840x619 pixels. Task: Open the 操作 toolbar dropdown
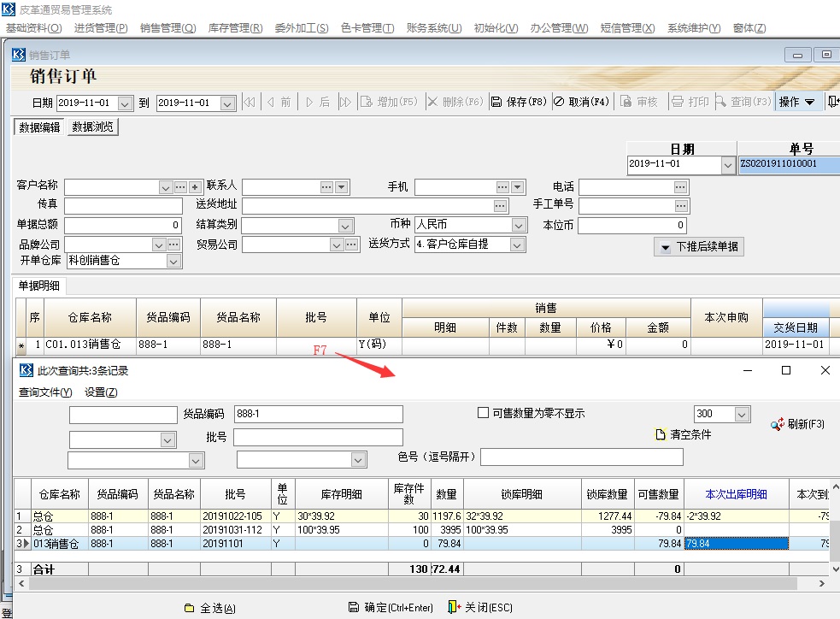796,102
